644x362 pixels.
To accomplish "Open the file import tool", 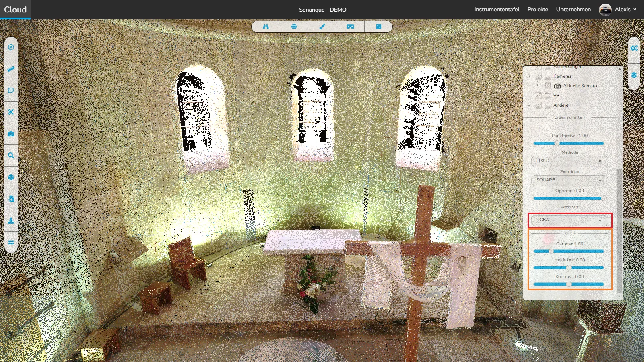I will (11, 199).
